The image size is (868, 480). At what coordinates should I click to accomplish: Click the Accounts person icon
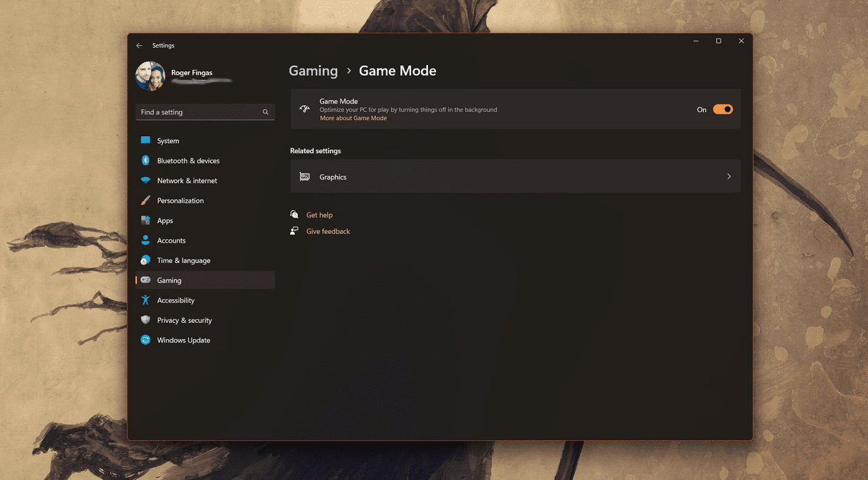tap(145, 241)
